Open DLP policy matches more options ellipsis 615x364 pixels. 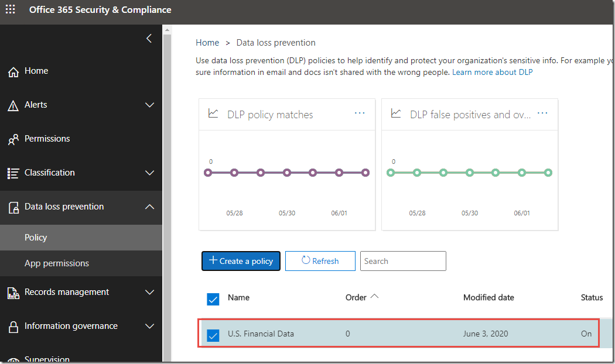click(x=360, y=114)
